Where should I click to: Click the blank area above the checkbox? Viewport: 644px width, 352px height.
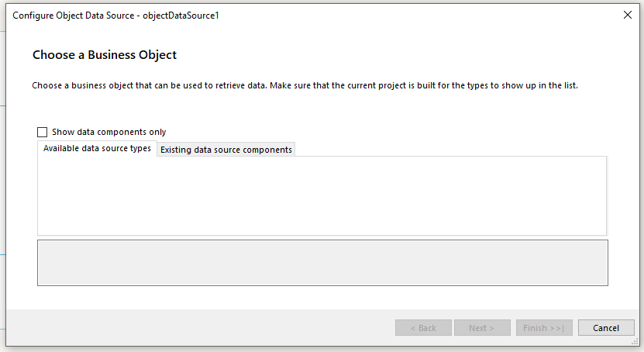point(232,109)
